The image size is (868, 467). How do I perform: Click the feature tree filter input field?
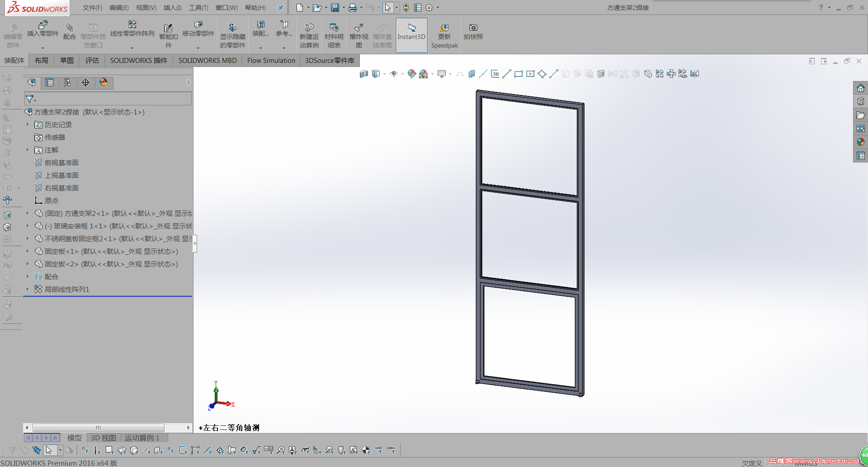click(x=108, y=99)
